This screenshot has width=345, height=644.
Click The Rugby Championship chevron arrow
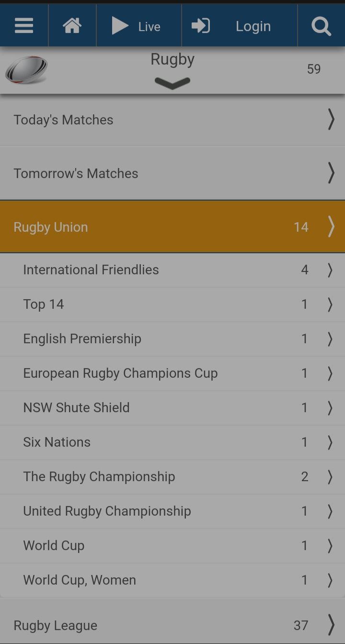pyautogui.click(x=330, y=476)
